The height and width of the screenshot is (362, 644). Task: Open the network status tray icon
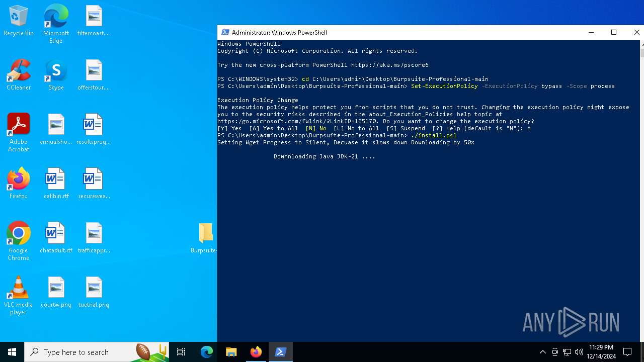click(567, 352)
